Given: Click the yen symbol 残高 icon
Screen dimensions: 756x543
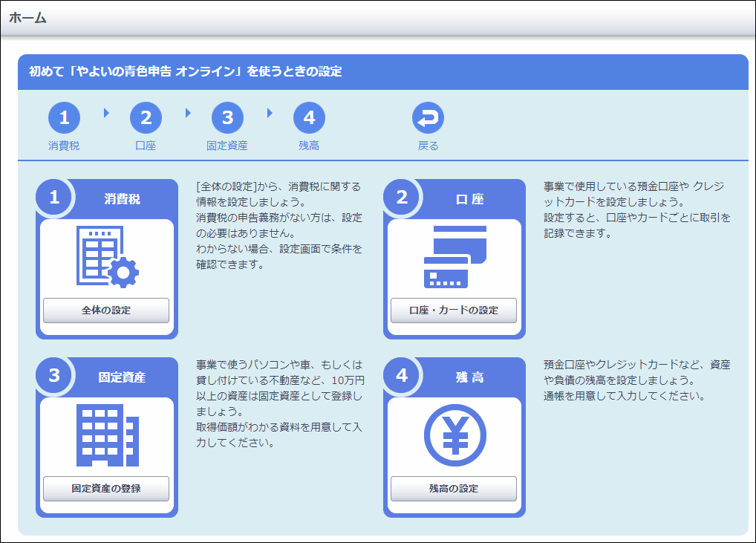Looking at the screenshot, I should point(454,435).
